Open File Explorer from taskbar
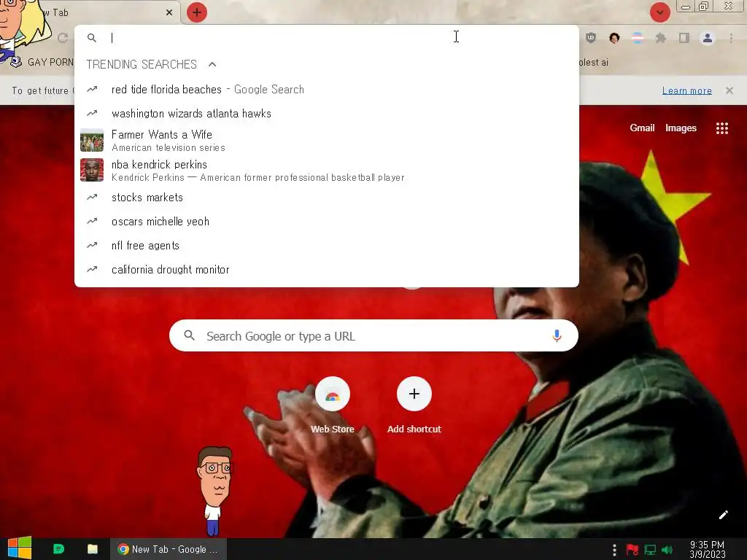The height and width of the screenshot is (560, 747). [x=93, y=548]
